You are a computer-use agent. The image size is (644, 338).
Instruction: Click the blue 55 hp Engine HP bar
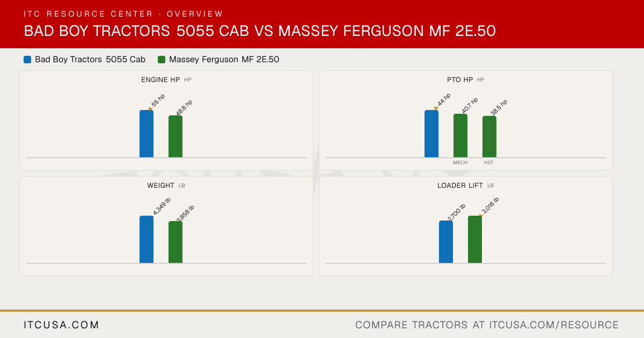click(x=147, y=134)
